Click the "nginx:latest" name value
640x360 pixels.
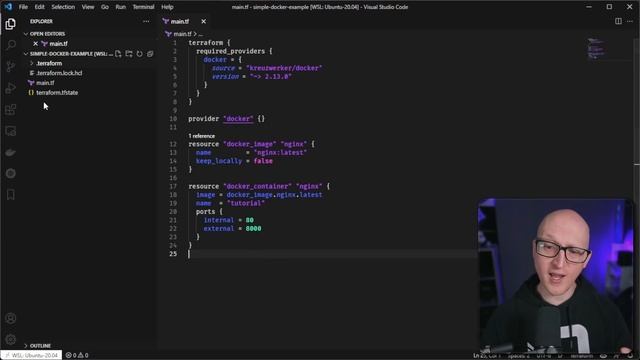point(280,152)
